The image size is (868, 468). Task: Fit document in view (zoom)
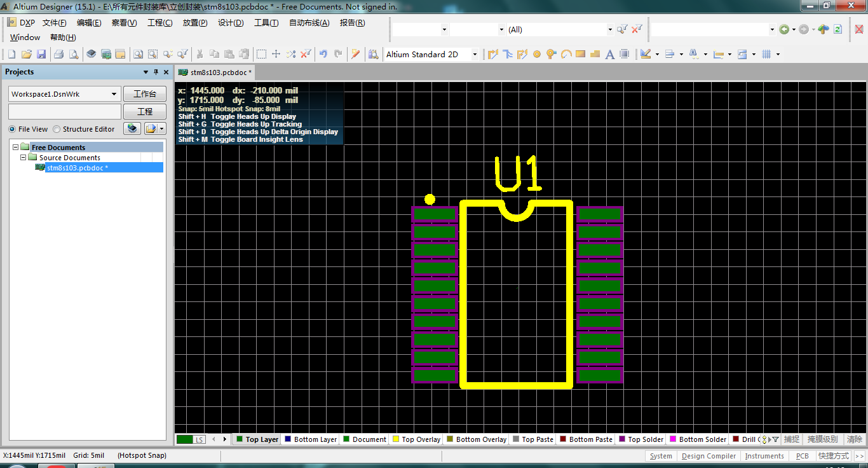(x=138, y=54)
